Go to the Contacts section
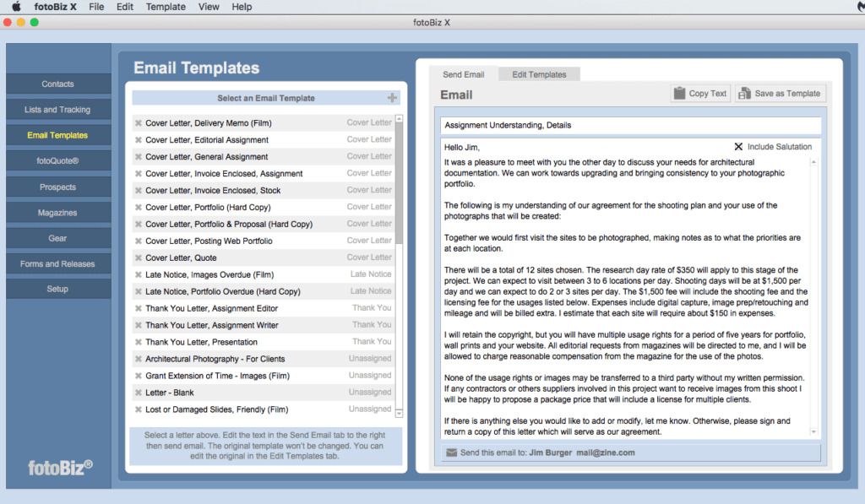865x504 pixels. (x=58, y=84)
